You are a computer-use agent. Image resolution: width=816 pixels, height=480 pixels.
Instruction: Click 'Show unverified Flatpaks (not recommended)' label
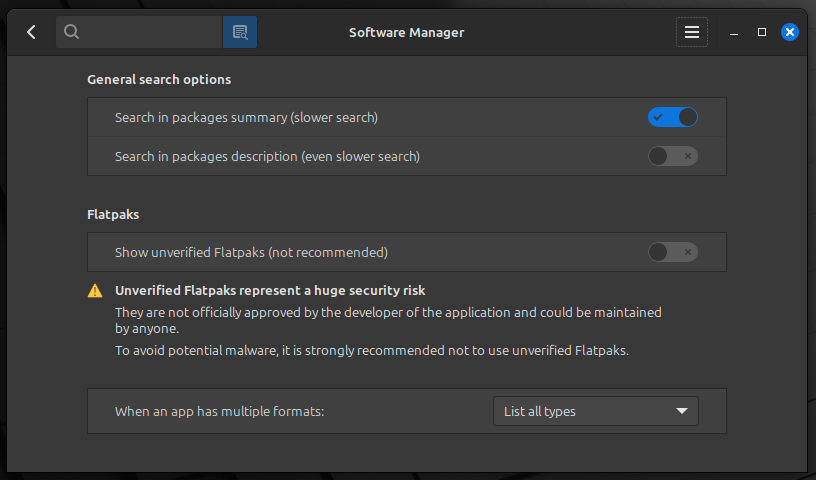251,252
